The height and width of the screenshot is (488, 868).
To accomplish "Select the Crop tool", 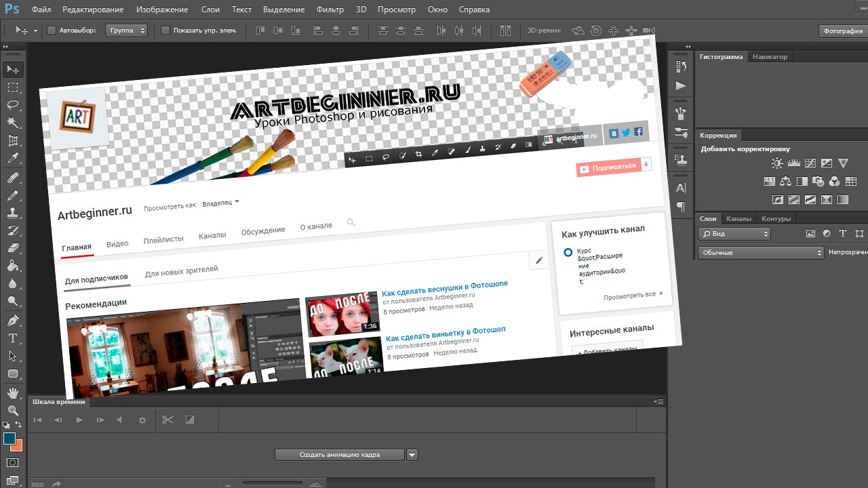I will tap(13, 141).
